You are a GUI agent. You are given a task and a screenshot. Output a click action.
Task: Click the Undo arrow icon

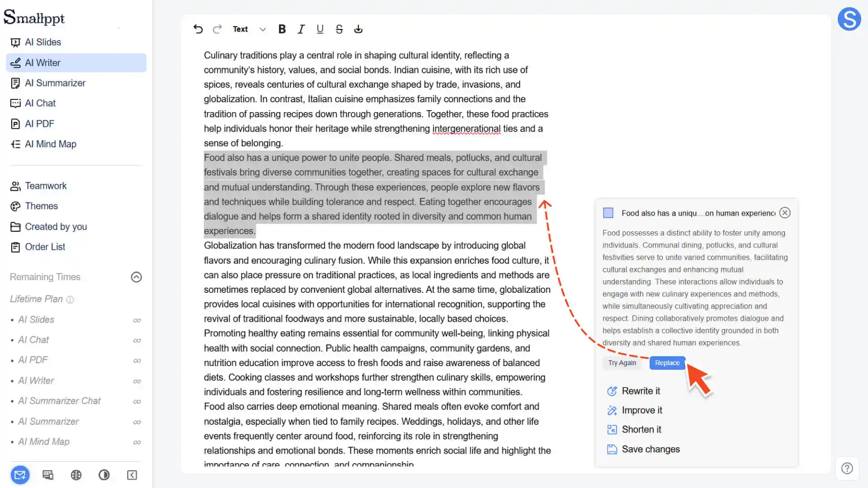click(198, 29)
